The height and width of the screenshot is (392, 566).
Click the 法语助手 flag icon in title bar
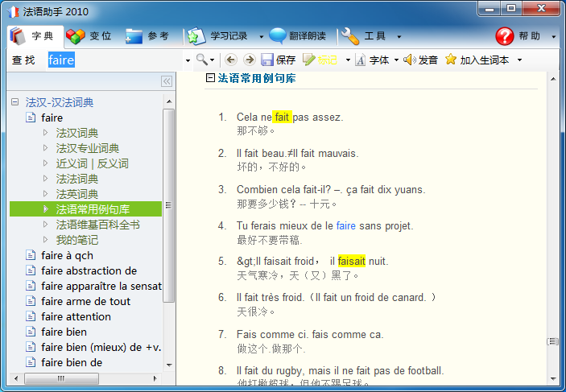[x=13, y=11]
